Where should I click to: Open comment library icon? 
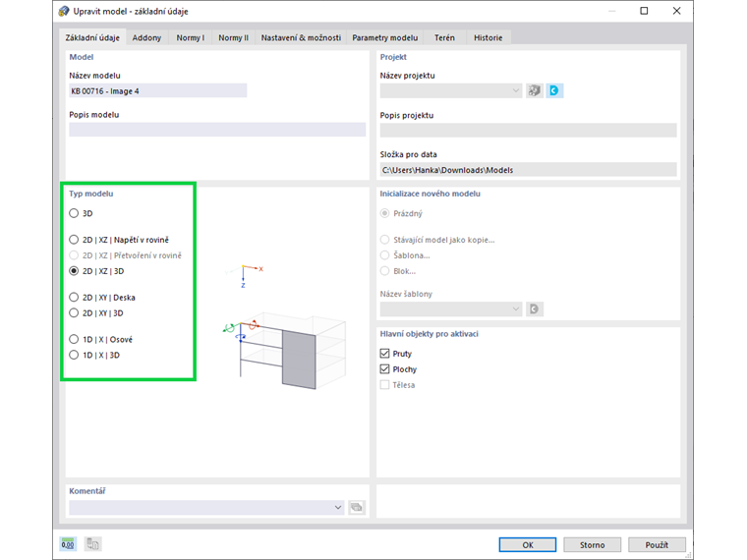357,507
